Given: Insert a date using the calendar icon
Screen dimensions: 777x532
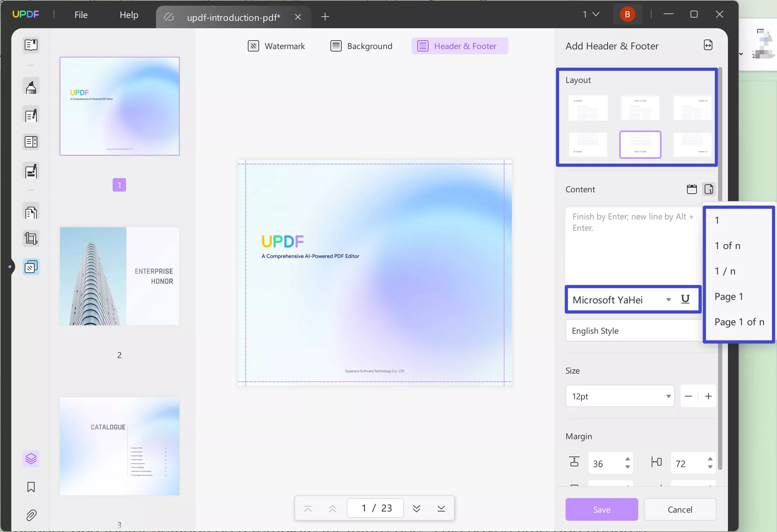Looking at the screenshot, I should (x=692, y=189).
